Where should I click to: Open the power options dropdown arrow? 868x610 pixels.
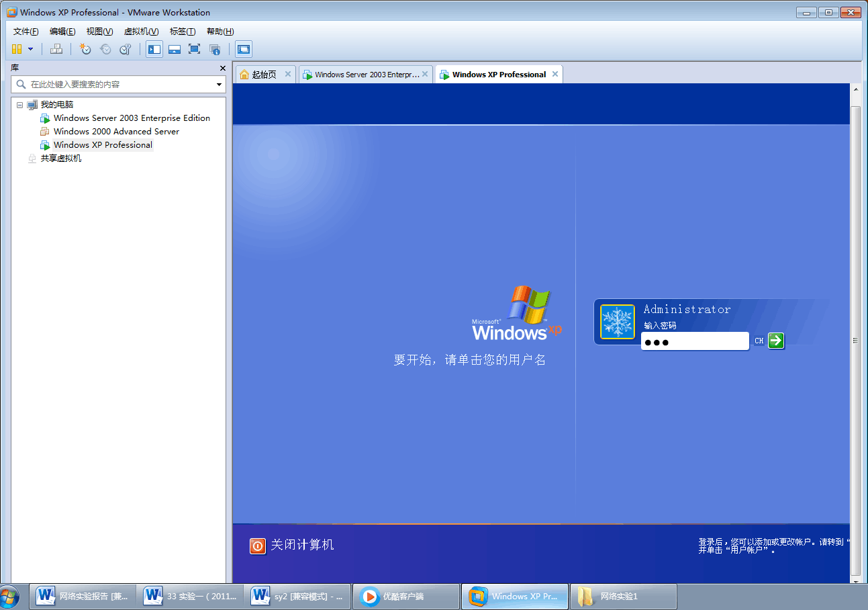coord(30,49)
